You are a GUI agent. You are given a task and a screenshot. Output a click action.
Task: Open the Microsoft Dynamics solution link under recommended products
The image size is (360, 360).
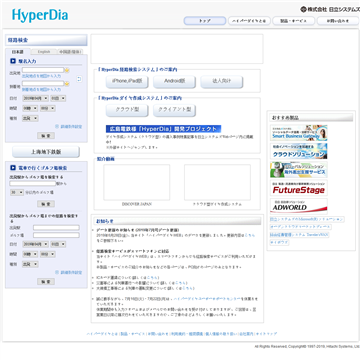click(307, 220)
